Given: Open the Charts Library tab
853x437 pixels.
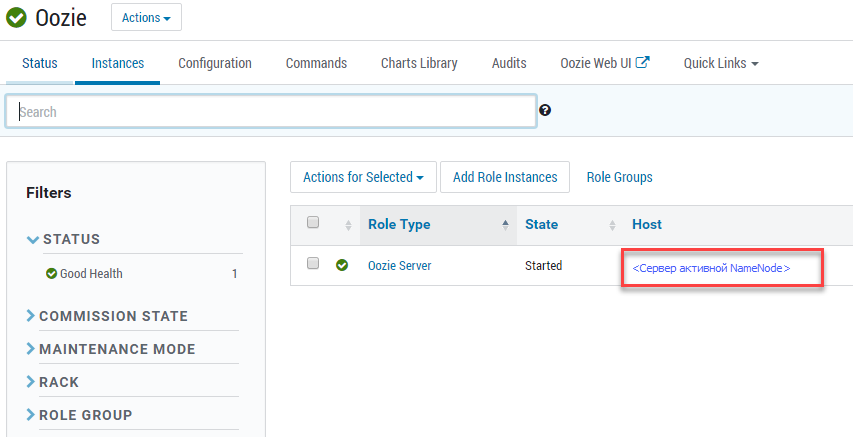Looking at the screenshot, I should [x=419, y=63].
